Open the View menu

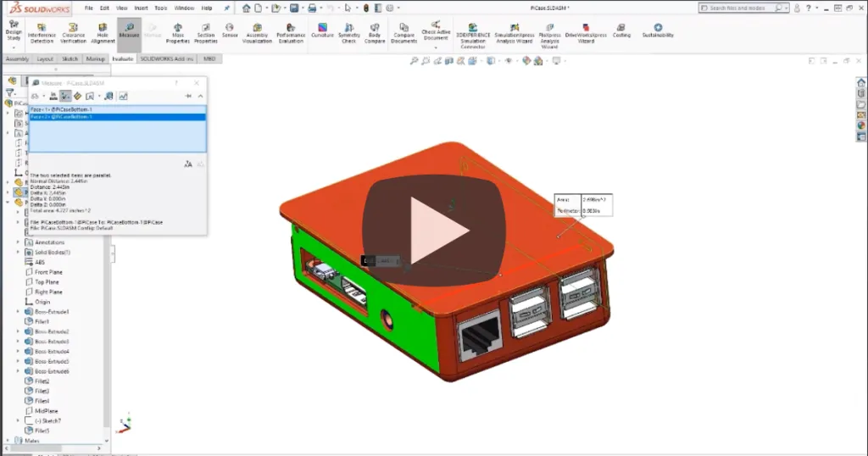pyautogui.click(x=122, y=8)
